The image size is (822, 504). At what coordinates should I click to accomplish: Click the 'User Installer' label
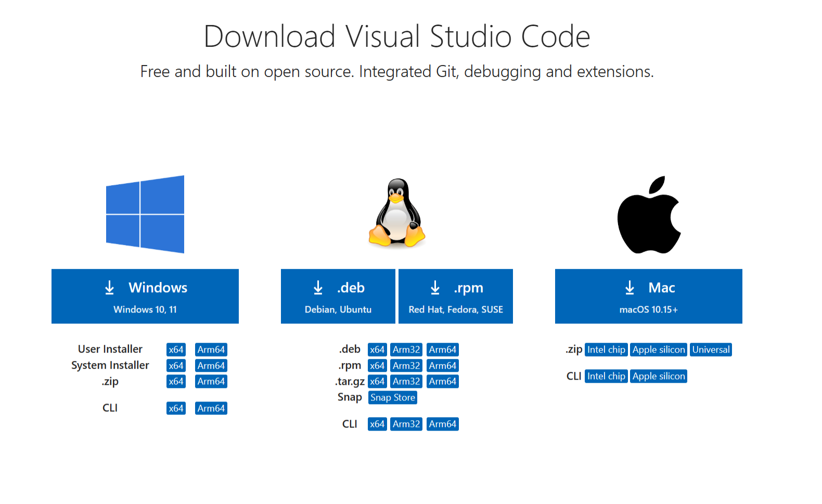click(110, 349)
